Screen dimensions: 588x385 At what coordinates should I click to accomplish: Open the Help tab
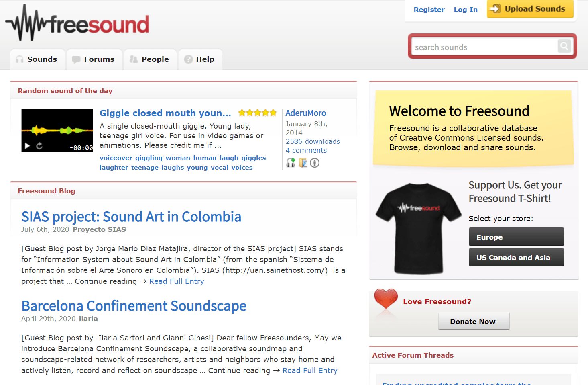tap(200, 59)
